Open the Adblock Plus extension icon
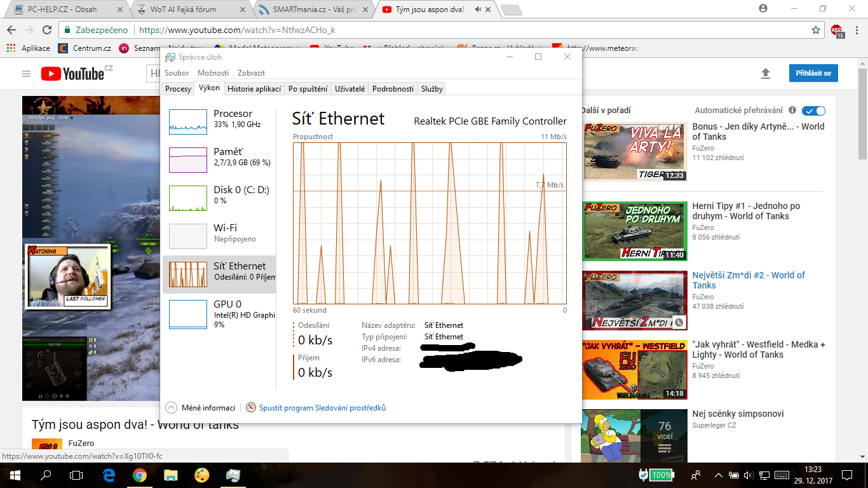Image resolution: width=868 pixels, height=488 pixels. (x=837, y=30)
